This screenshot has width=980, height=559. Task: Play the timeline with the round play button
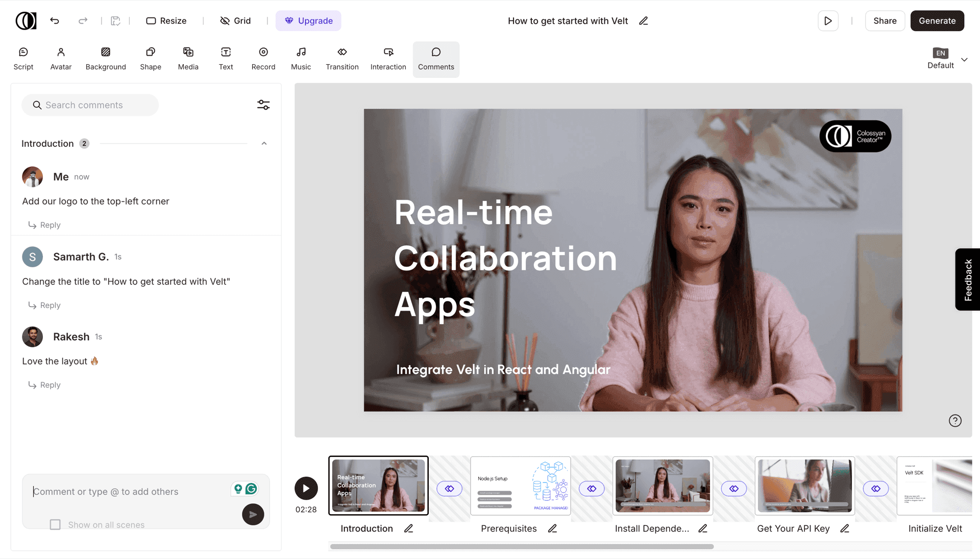pyautogui.click(x=306, y=488)
